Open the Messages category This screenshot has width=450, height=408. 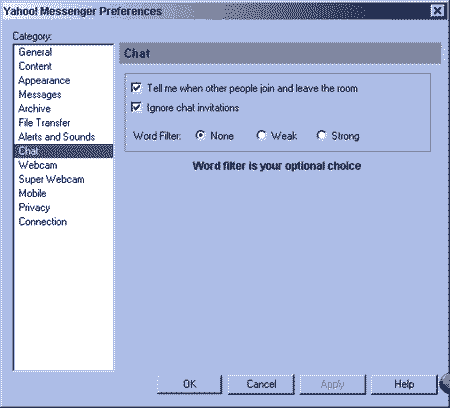[40, 95]
